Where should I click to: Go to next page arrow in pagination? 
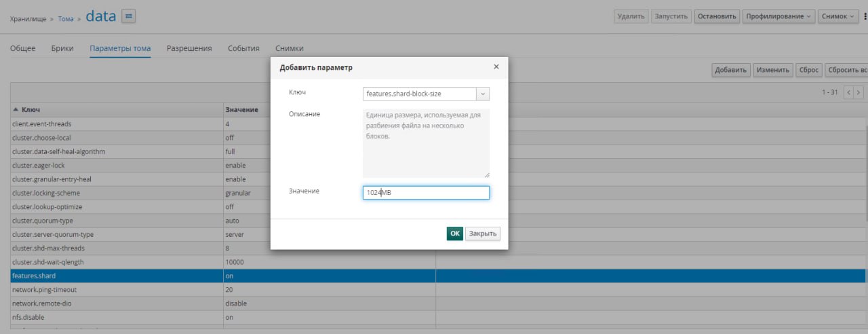(859, 92)
